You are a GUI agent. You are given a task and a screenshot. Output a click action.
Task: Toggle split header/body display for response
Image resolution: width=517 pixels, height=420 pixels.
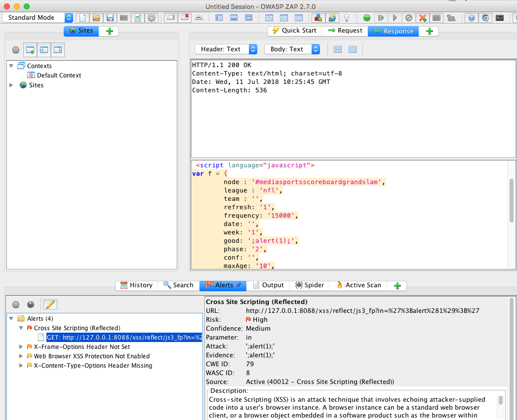338,49
